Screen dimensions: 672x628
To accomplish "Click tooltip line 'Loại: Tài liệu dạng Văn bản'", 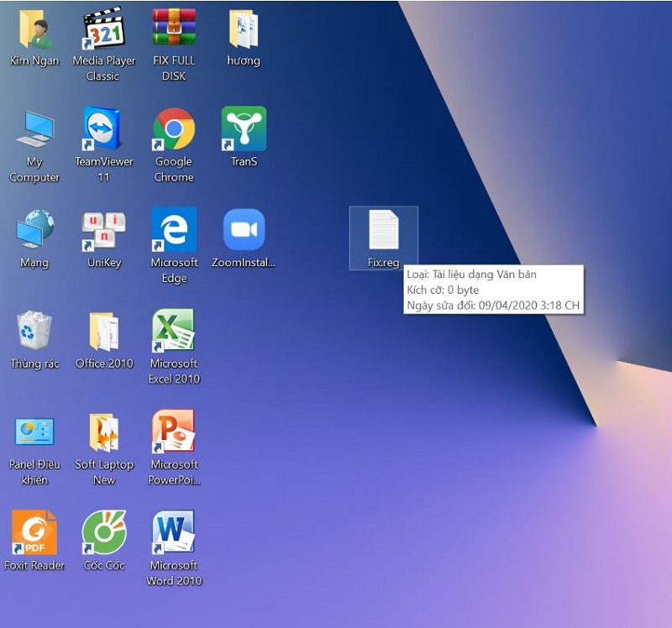I will click(x=471, y=275).
